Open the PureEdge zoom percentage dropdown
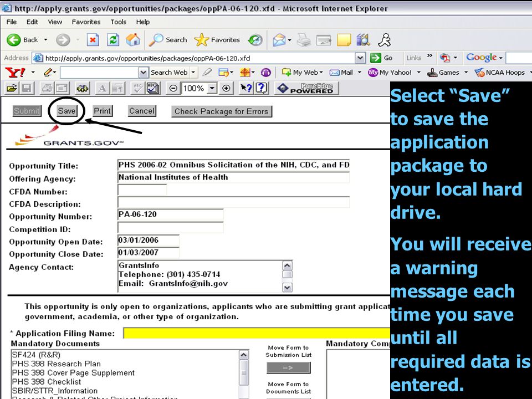532x399 pixels. click(212, 89)
